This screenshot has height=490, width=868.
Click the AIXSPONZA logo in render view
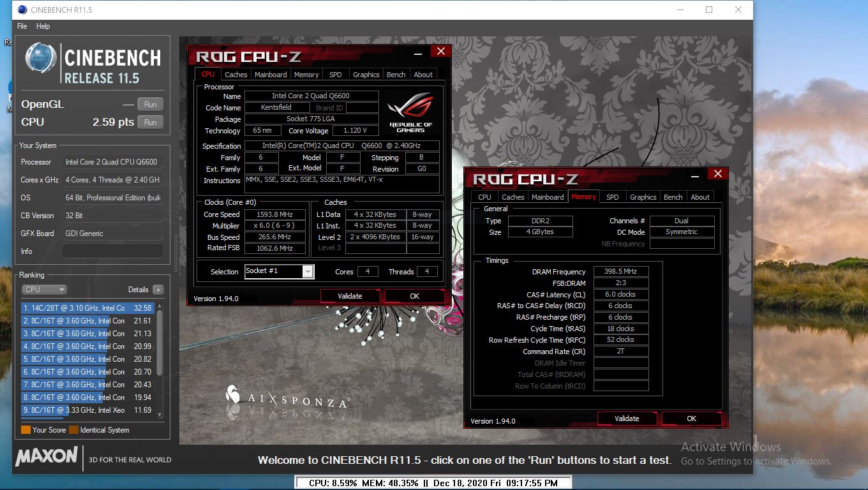point(288,397)
